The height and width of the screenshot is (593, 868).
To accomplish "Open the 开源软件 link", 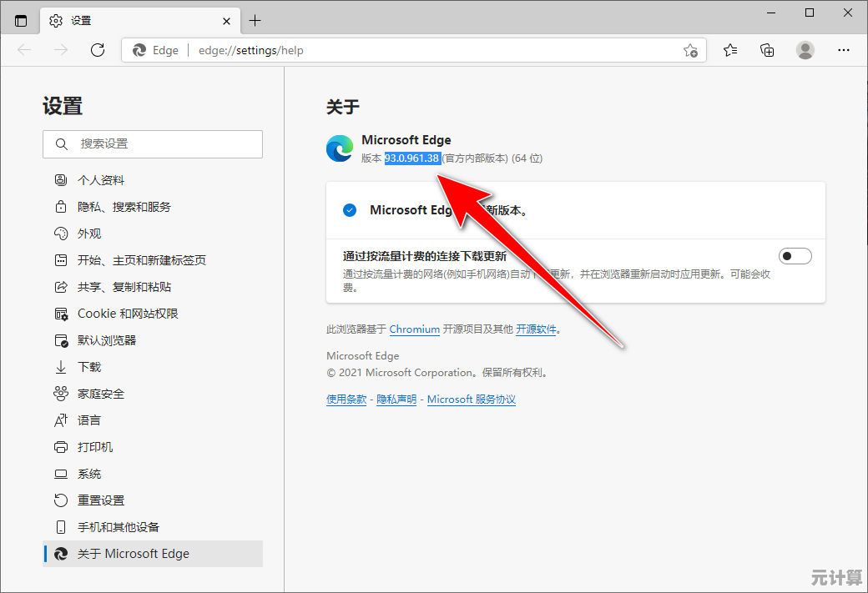I will click(x=536, y=329).
